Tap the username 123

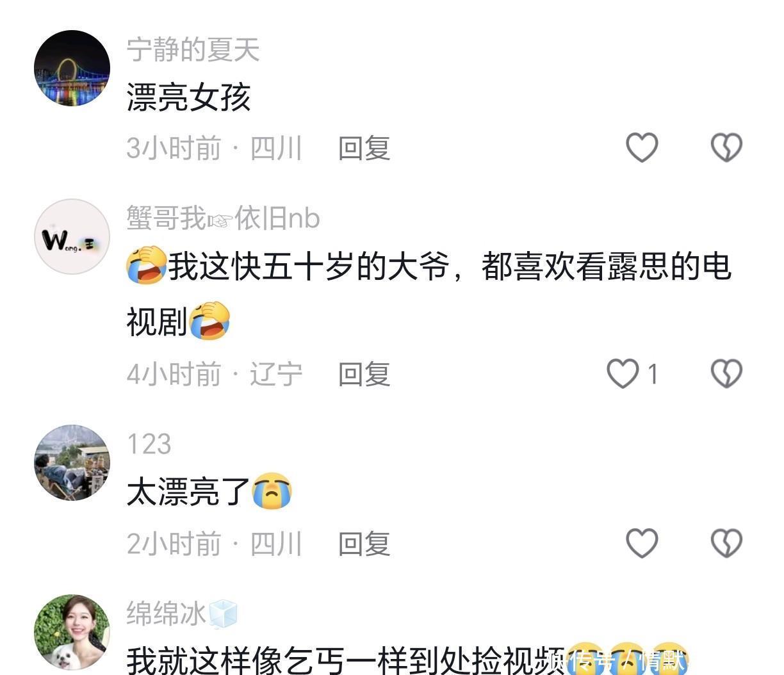(x=149, y=444)
